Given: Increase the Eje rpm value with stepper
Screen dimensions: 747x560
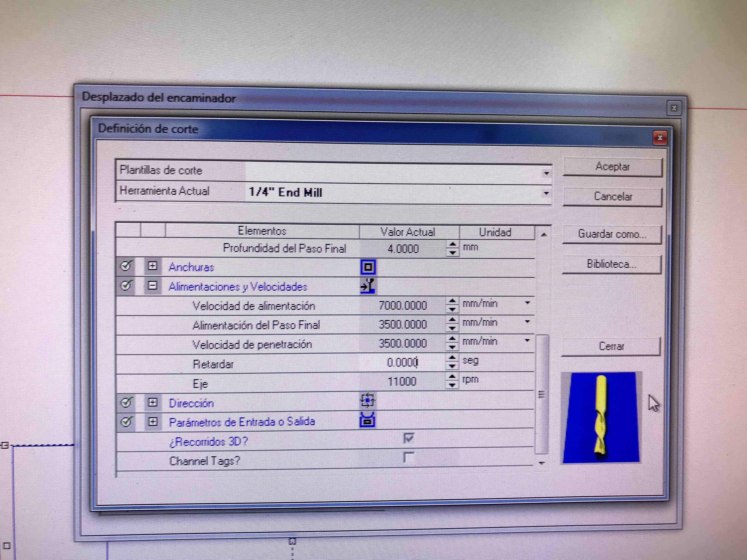Looking at the screenshot, I should pos(452,377).
